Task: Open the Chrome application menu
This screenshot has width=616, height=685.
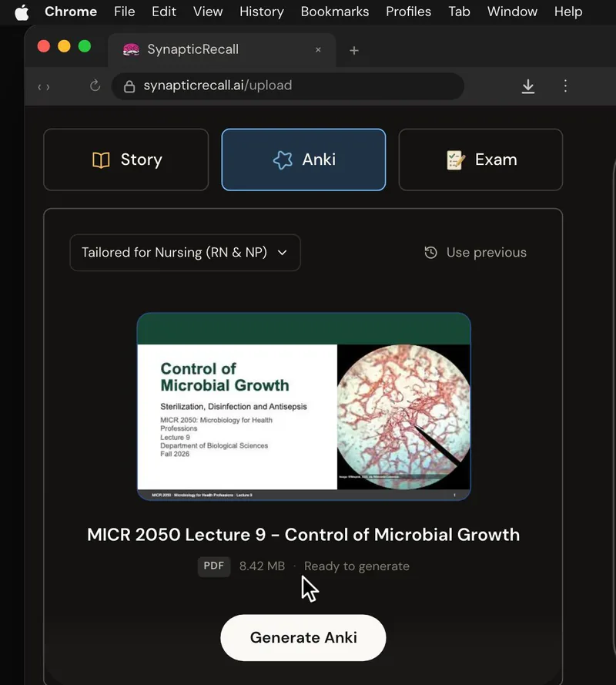Action: click(x=71, y=12)
